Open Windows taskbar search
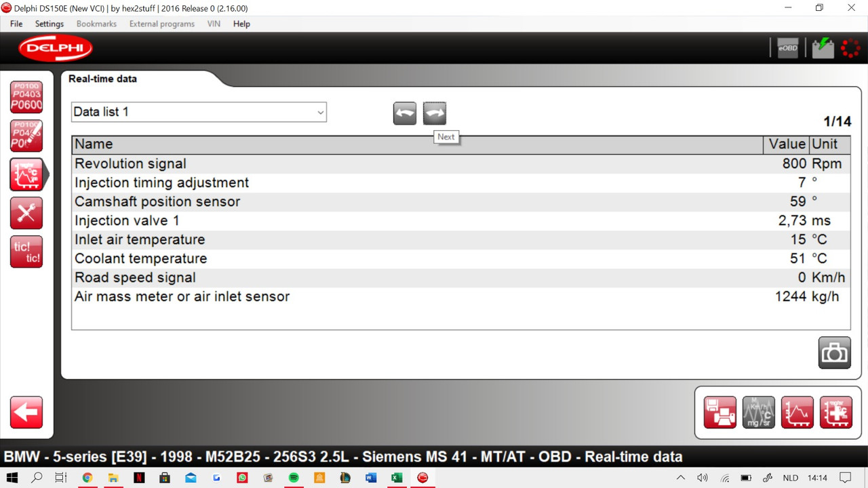The height and width of the screenshot is (488, 868). click(37, 478)
